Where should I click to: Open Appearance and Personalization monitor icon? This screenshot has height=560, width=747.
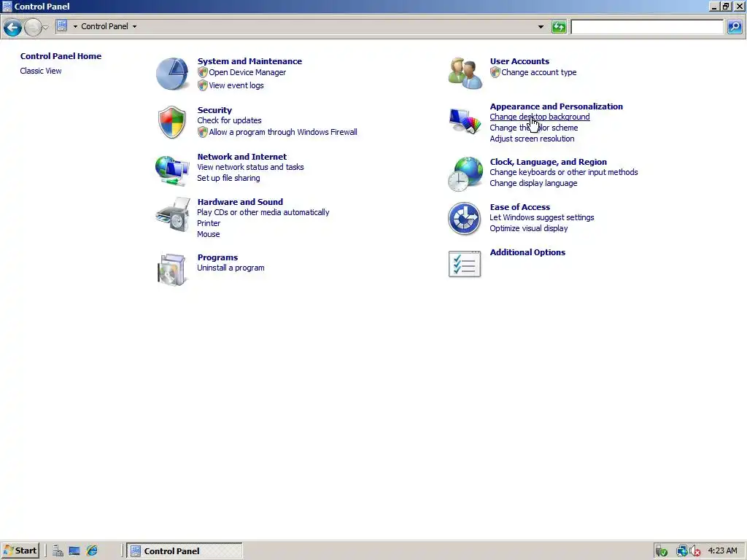click(x=465, y=121)
